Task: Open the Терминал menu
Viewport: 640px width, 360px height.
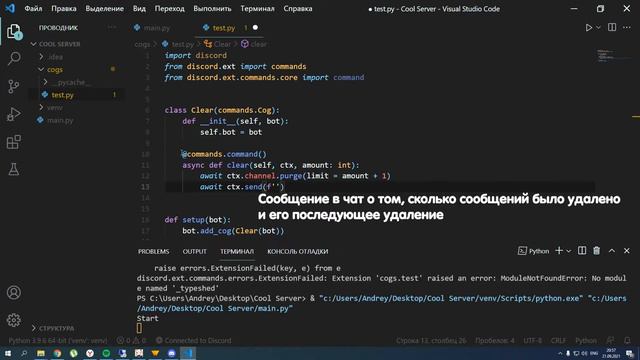Action: point(257,9)
